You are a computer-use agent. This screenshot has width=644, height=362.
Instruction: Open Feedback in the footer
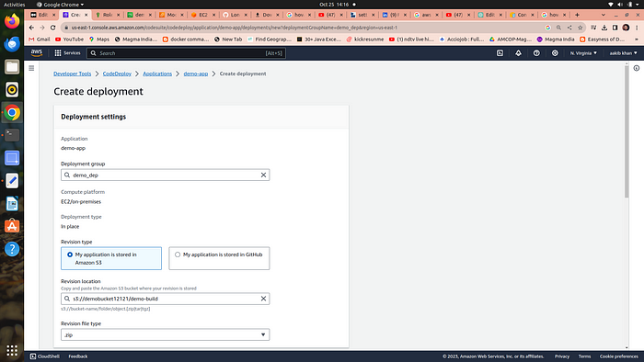coord(78,356)
